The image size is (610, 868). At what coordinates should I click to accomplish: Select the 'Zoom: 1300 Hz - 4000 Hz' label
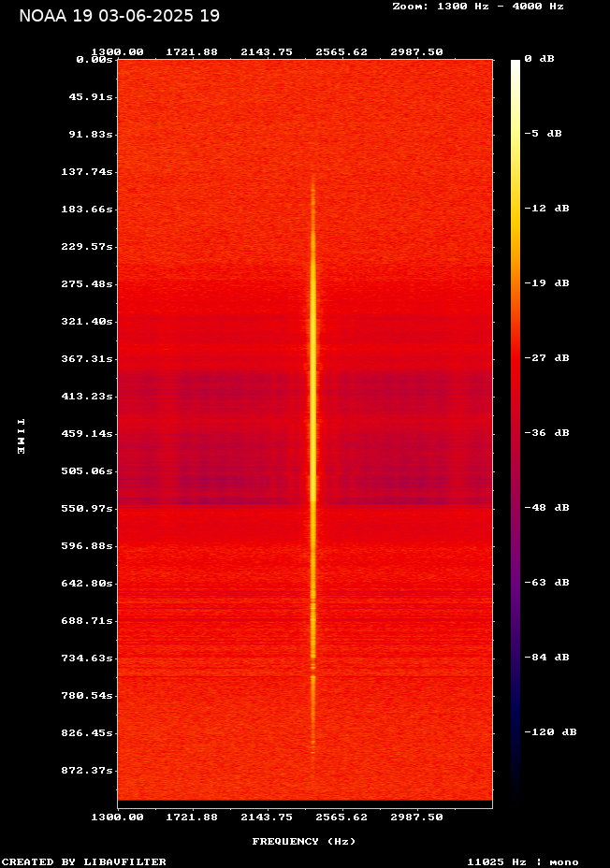(x=478, y=7)
